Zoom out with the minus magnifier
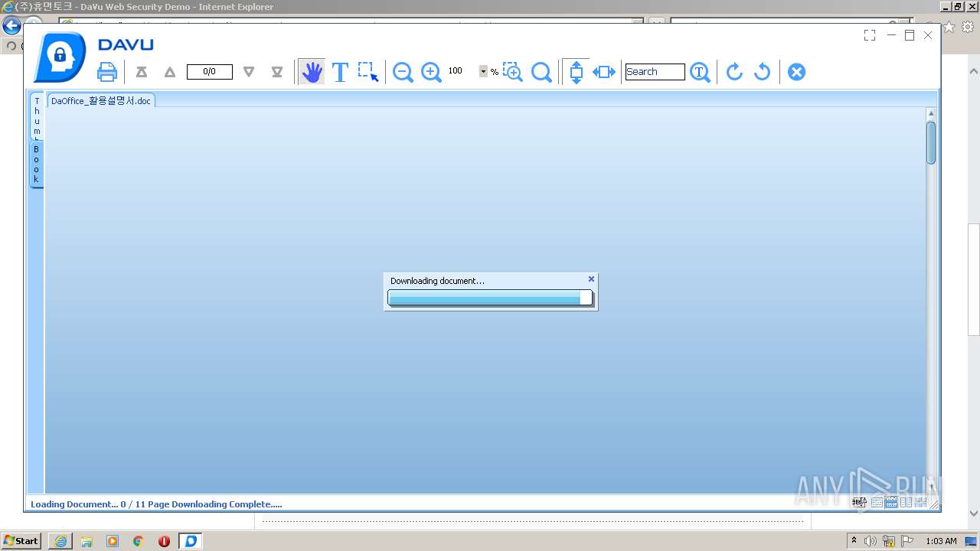Screen dimensions: 980x551 (x=403, y=72)
